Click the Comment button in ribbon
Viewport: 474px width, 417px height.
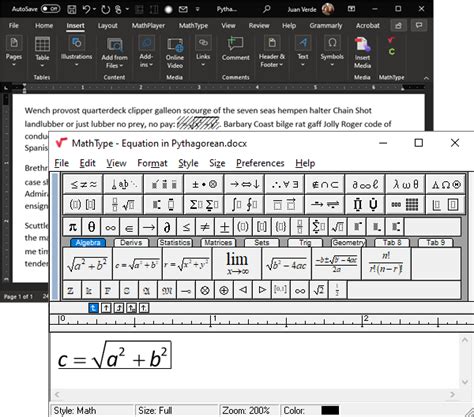tap(236, 49)
